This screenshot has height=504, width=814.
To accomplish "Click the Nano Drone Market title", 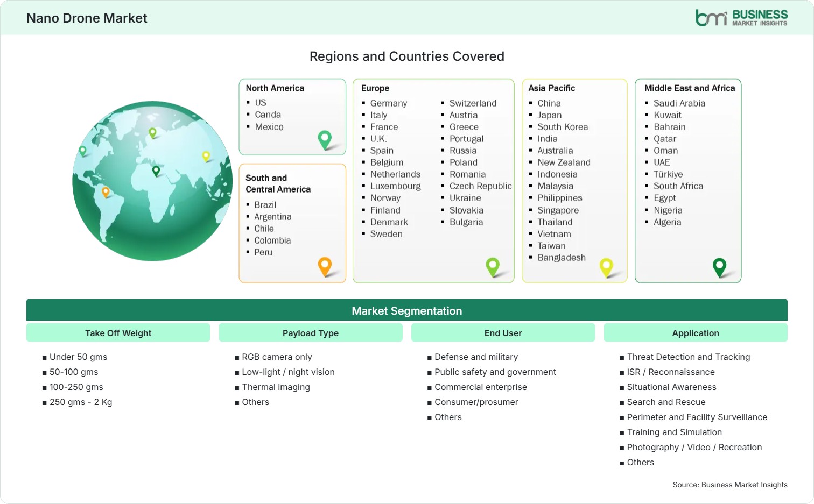I will [87, 18].
